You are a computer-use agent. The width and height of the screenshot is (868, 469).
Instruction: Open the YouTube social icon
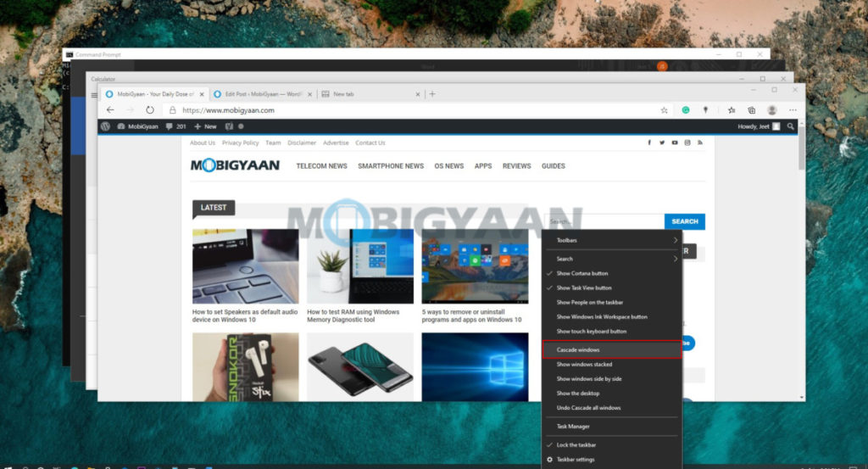pyautogui.click(x=675, y=142)
